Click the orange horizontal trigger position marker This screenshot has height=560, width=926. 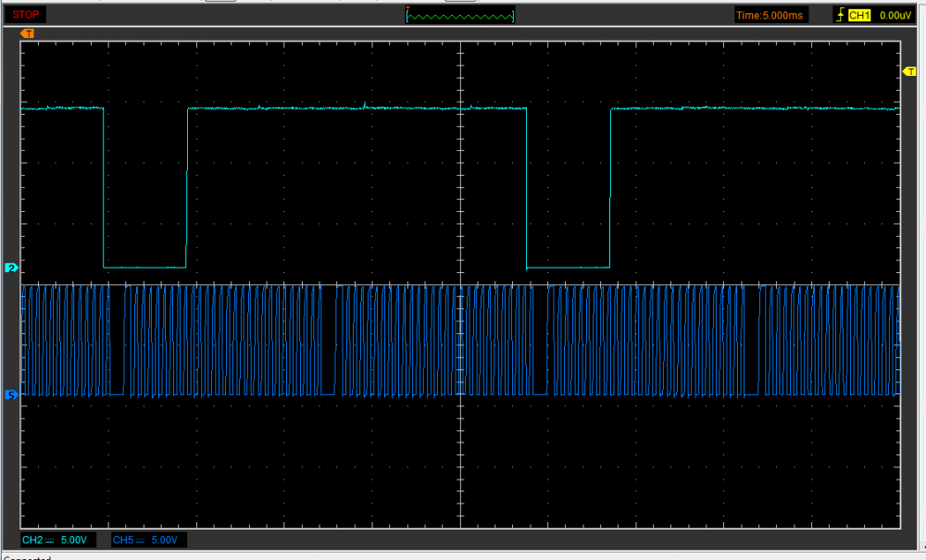(x=28, y=34)
